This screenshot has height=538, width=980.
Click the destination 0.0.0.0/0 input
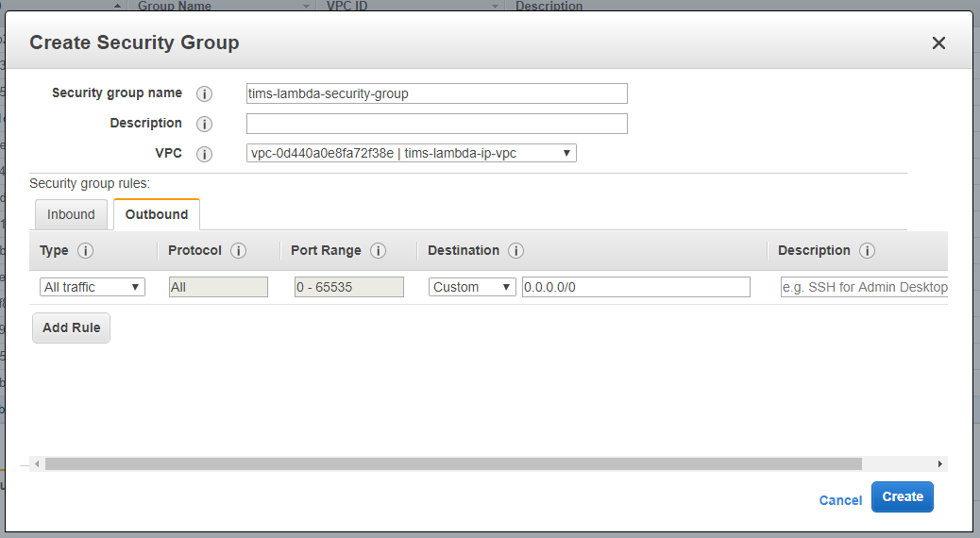(x=636, y=287)
